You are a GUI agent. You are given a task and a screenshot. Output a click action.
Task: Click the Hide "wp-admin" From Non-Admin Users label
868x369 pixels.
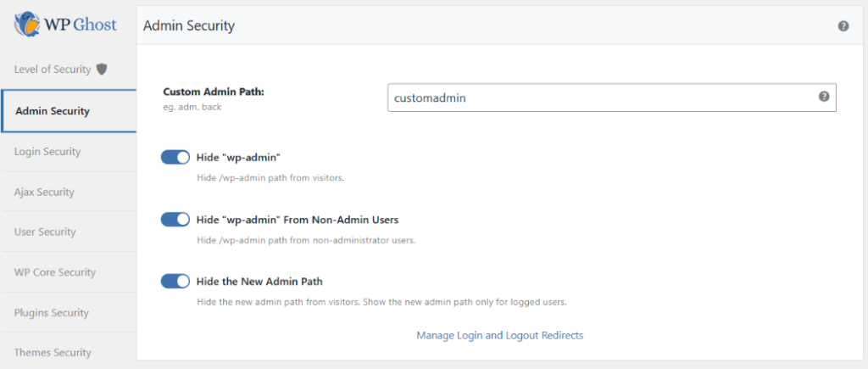point(298,220)
